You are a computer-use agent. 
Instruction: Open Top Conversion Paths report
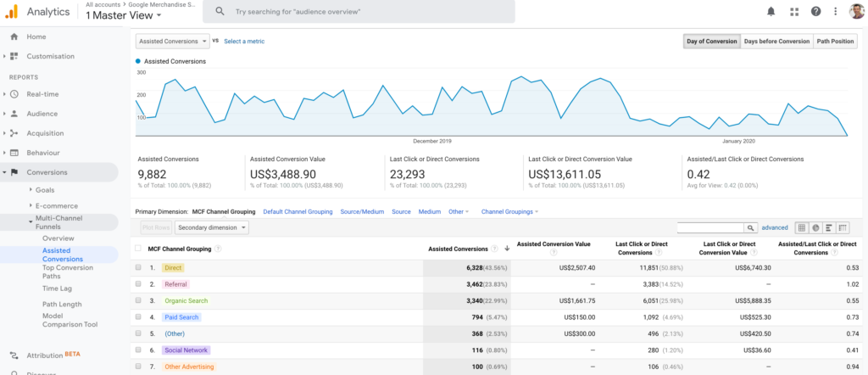[68, 271]
